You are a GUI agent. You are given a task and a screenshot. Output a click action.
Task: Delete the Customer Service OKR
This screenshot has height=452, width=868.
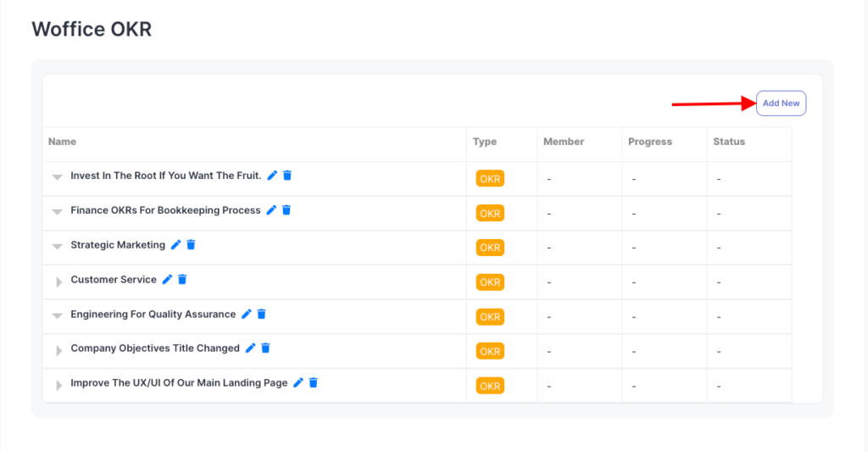(182, 280)
